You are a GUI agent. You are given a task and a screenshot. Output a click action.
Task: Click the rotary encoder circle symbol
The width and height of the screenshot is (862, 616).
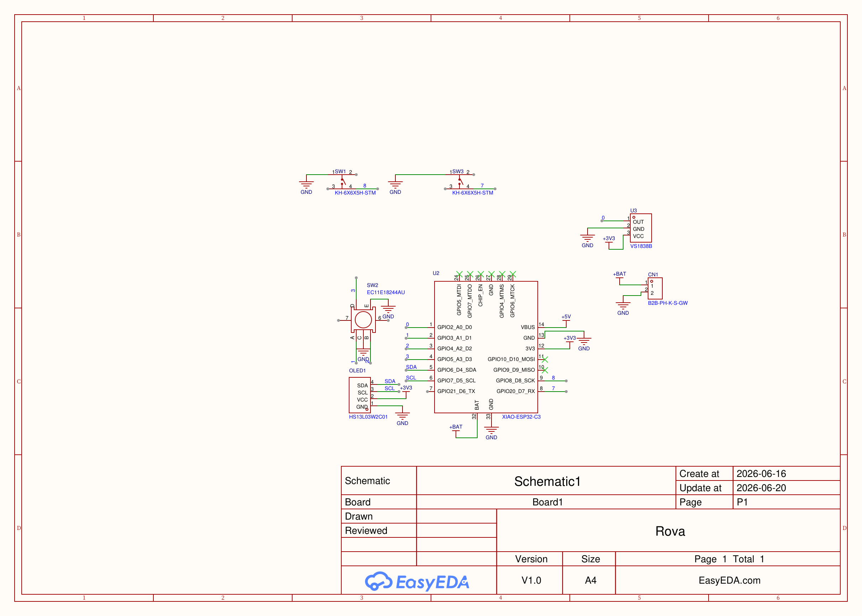click(x=363, y=320)
